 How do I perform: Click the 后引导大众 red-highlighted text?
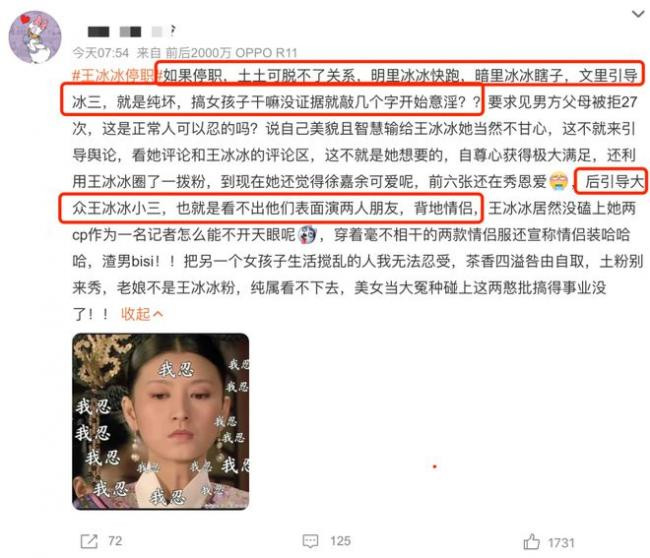point(610,181)
